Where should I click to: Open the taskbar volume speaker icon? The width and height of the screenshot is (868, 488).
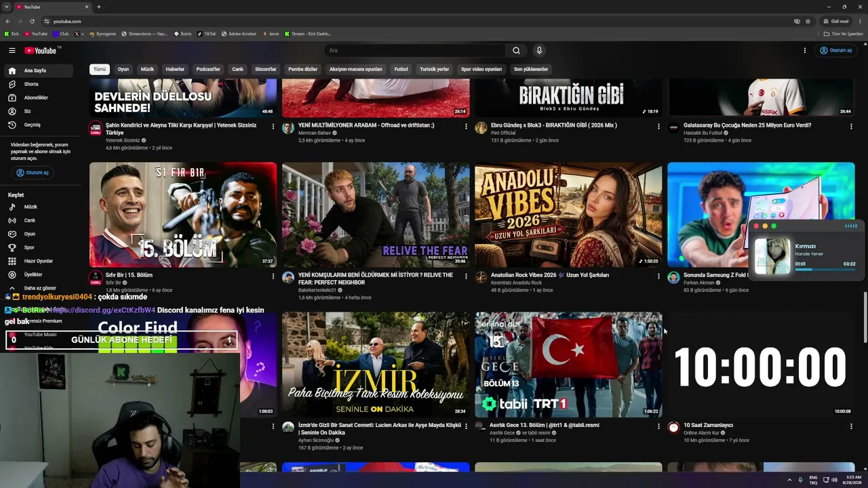point(834,480)
